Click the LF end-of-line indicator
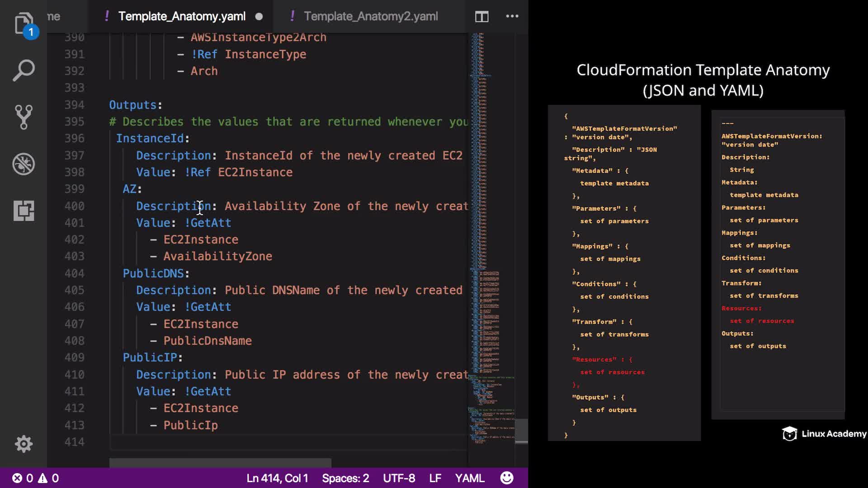The height and width of the screenshot is (488, 868). (x=435, y=478)
